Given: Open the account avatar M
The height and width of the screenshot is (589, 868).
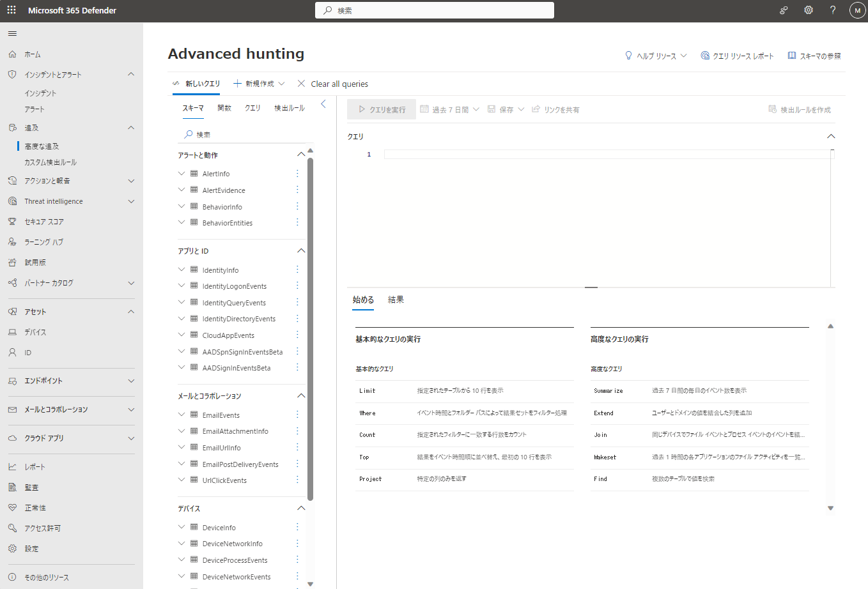Looking at the screenshot, I should pos(857,10).
